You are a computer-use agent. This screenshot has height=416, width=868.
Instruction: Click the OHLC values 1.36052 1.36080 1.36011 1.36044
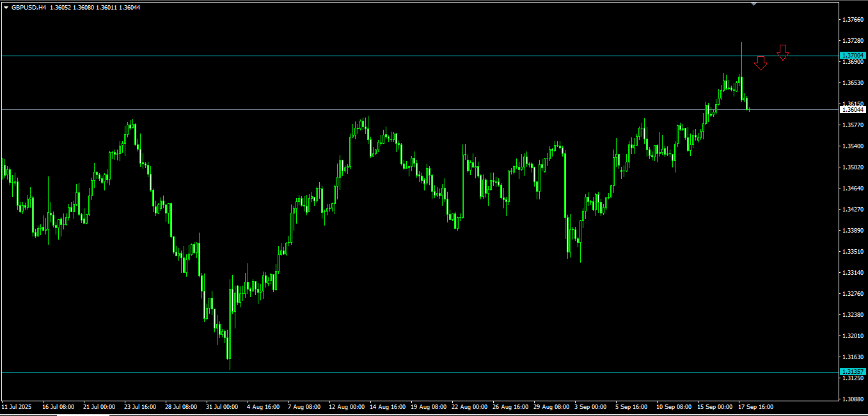coord(95,8)
